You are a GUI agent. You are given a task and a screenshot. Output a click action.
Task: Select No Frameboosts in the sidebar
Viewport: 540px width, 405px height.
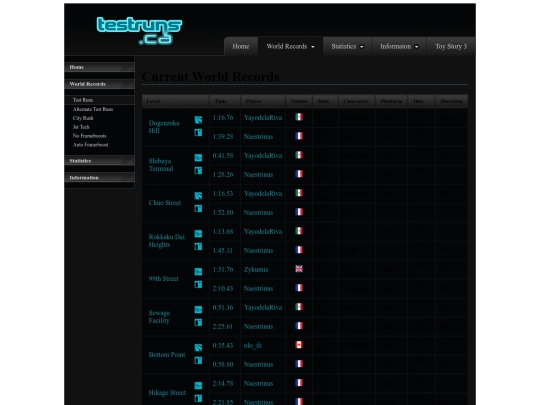pyautogui.click(x=90, y=136)
